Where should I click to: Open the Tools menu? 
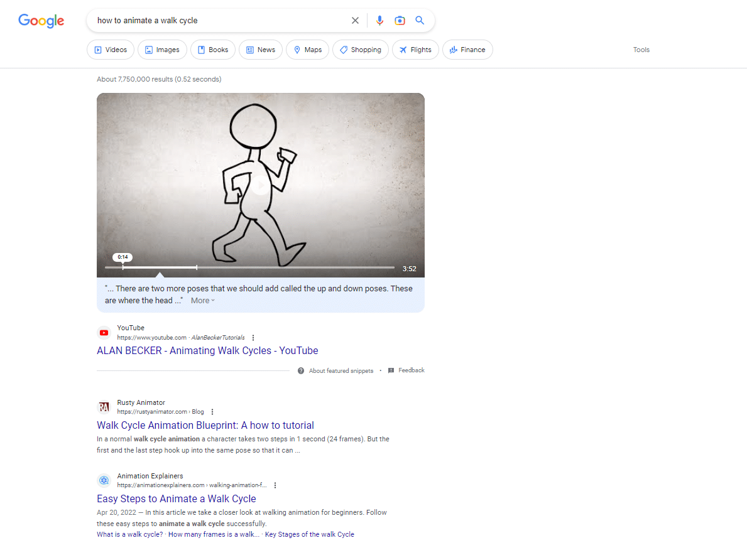click(641, 50)
